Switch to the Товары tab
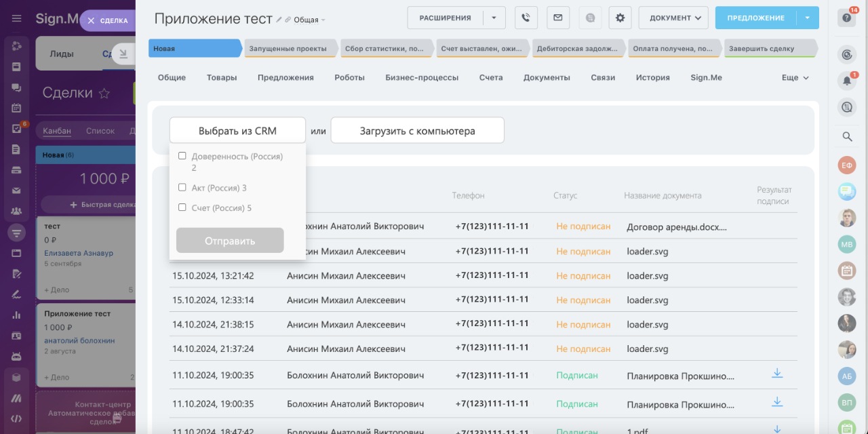Image resolution: width=868 pixels, height=434 pixels. point(222,77)
